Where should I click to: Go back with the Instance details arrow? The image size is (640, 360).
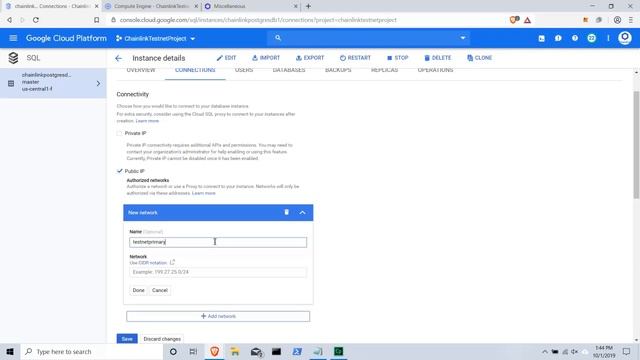tap(118, 58)
